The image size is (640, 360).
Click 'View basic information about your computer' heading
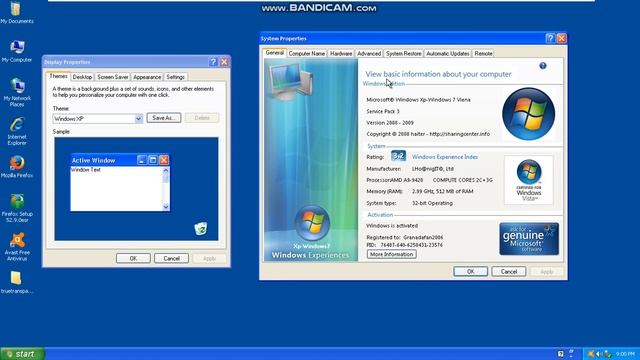pyautogui.click(x=438, y=74)
